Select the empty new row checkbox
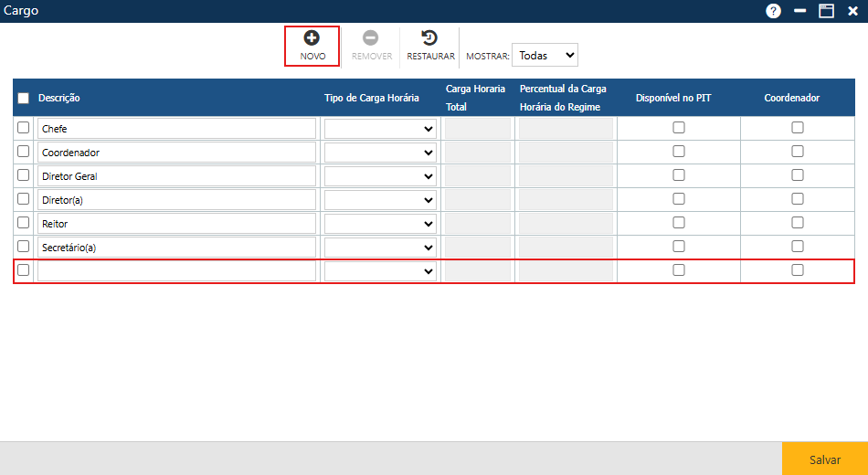The image size is (868, 475). coord(23,270)
